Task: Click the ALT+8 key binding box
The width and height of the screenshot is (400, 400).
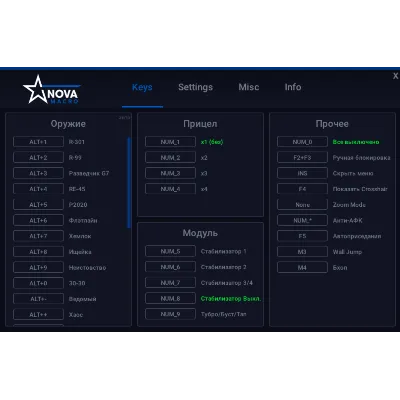Action: tap(38, 251)
